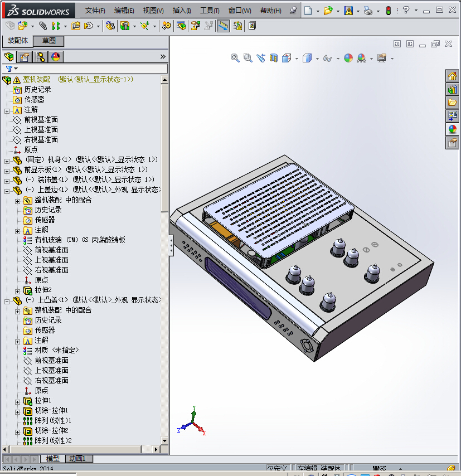The height and width of the screenshot is (476, 461).
Task: Open Appearances task pane color ball
Action: (x=452, y=129)
